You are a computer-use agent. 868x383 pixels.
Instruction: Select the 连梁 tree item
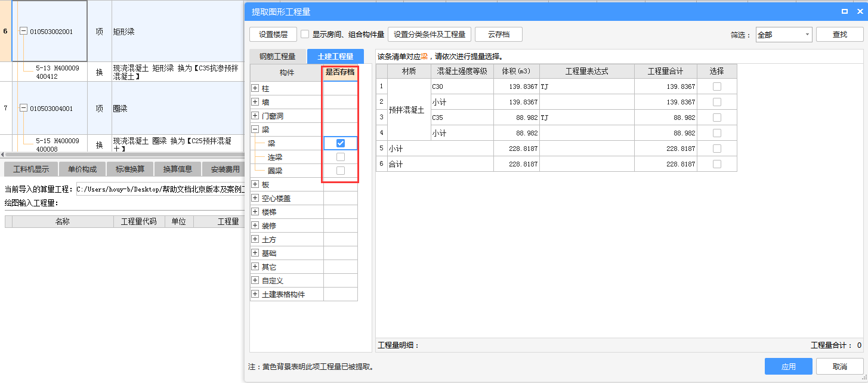pyautogui.click(x=275, y=157)
